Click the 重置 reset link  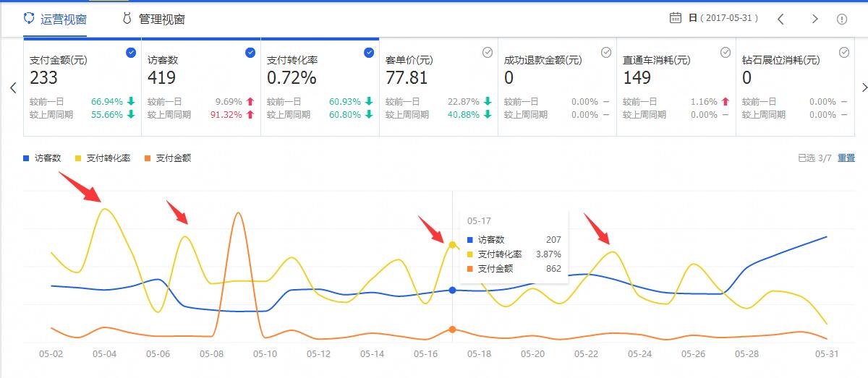point(846,158)
